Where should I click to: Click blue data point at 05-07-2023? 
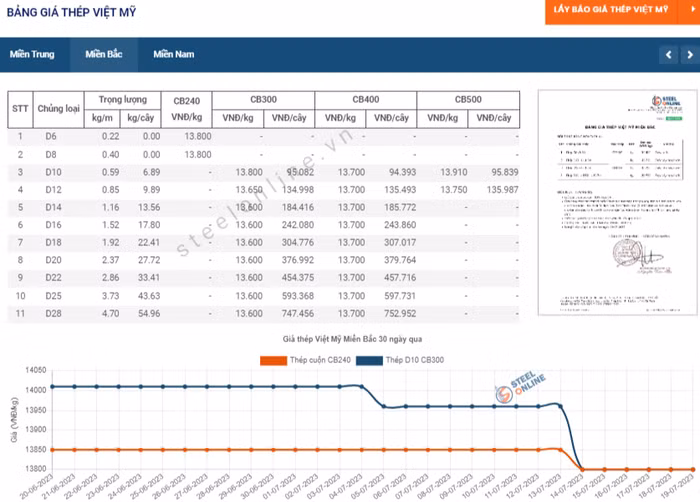(x=383, y=406)
